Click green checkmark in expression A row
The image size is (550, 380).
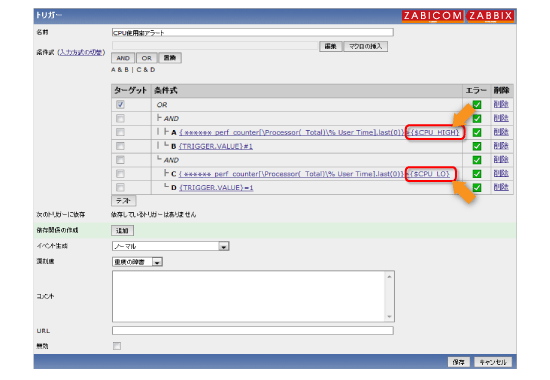[477, 132]
